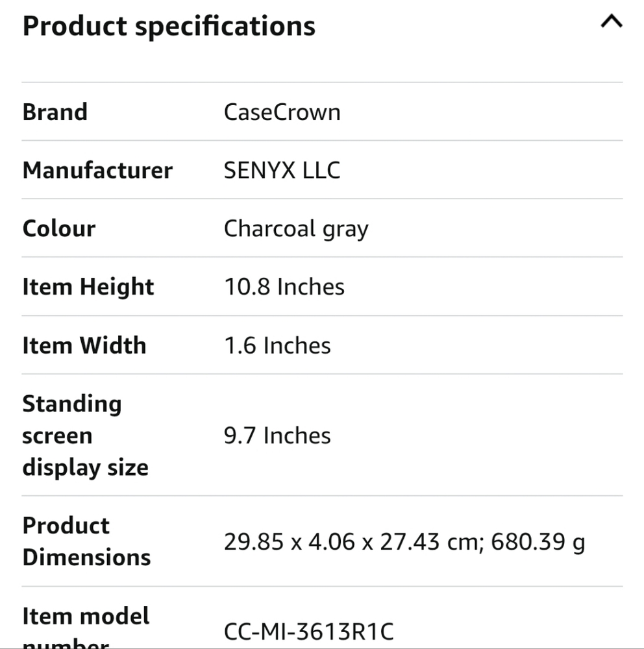Click the CC-MI-3613R1C model number value
Viewport: 644px width, 649px height.
309,631
